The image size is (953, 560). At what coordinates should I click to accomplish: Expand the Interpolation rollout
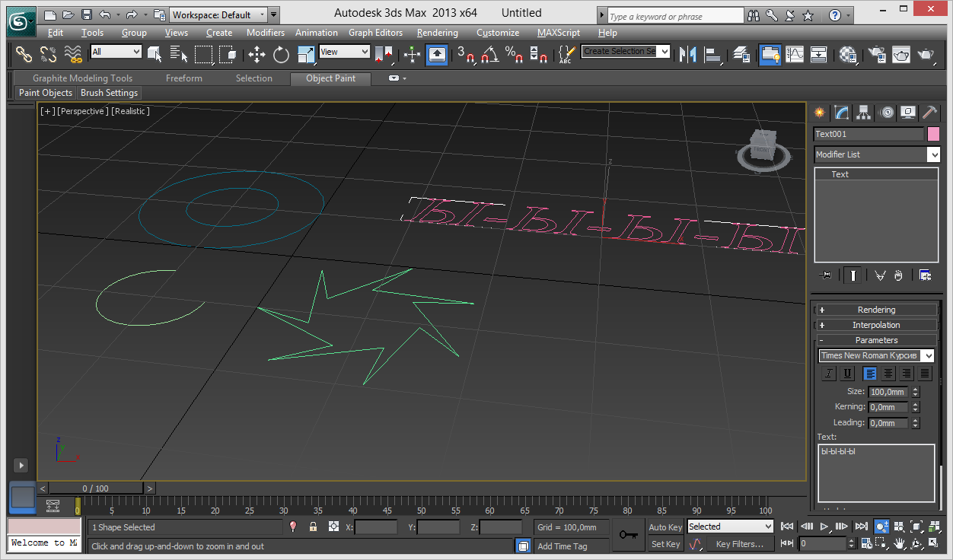point(876,325)
